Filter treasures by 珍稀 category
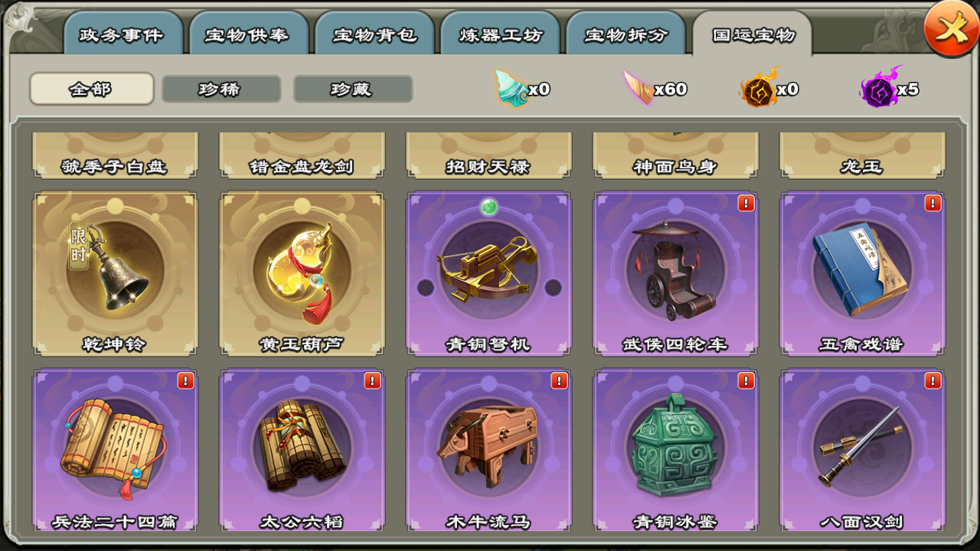The width and height of the screenshot is (980, 551). coord(221,89)
